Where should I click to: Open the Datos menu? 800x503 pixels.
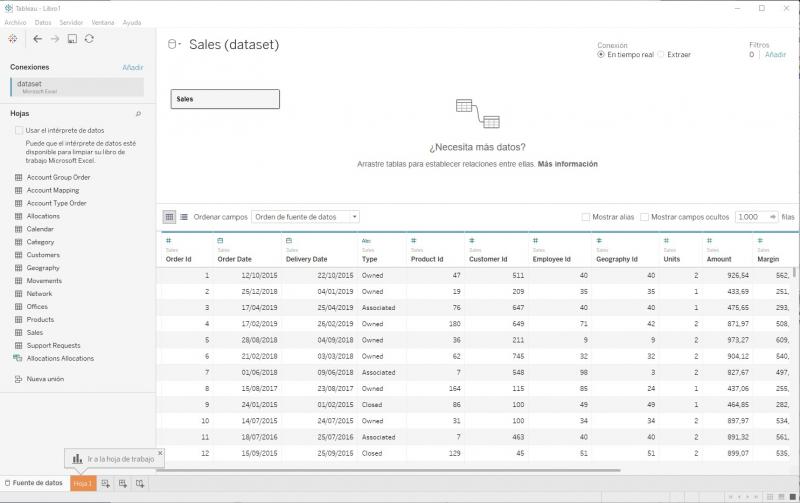[x=43, y=22]
